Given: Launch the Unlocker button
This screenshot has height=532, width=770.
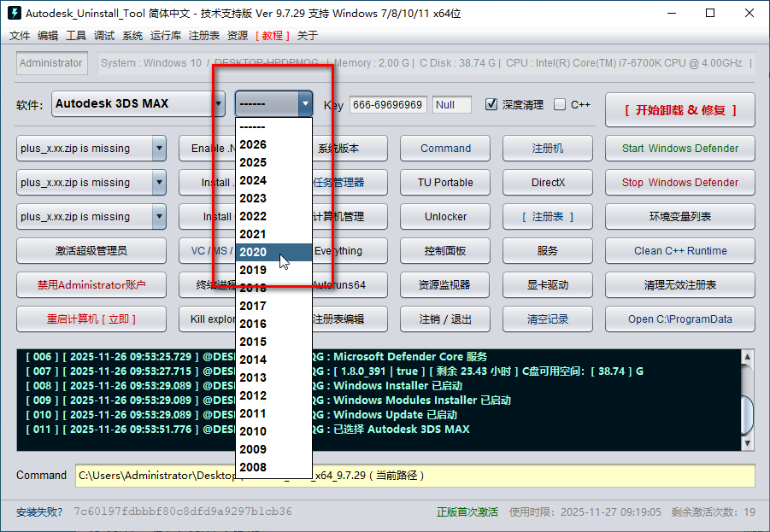Looking at the screenshot, I should [445, 216].
